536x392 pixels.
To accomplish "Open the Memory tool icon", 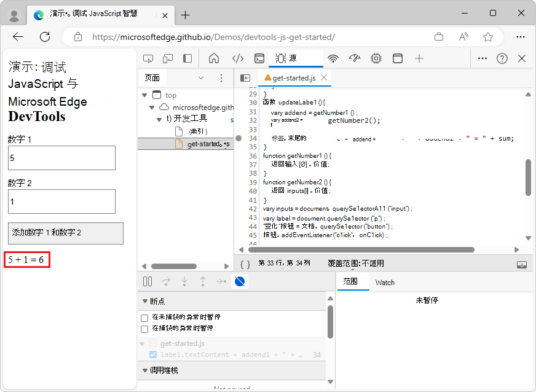I will coord(376,58).
